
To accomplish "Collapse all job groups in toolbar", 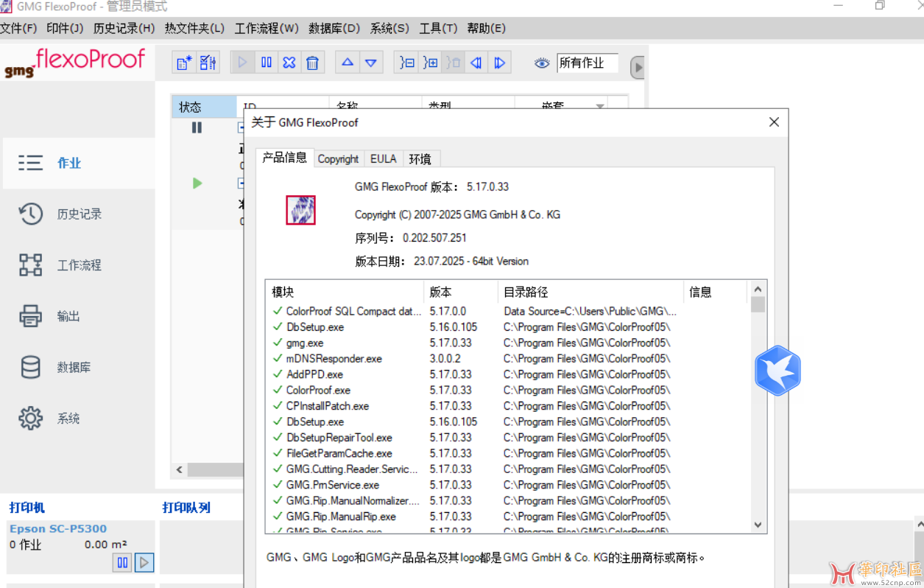I will 407,63.
